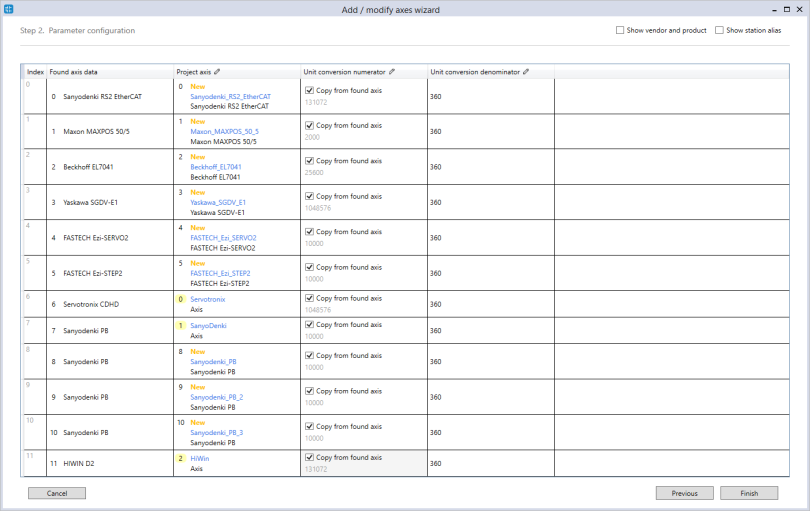Click the Found axis data column header
Viewport: 810px width, 511px height.
tap(74, 72)
